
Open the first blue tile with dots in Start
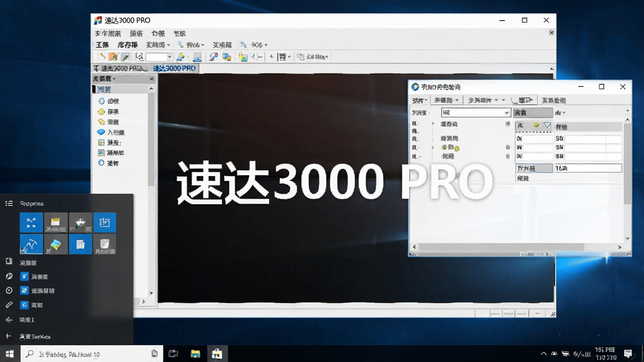click(31, 223)
